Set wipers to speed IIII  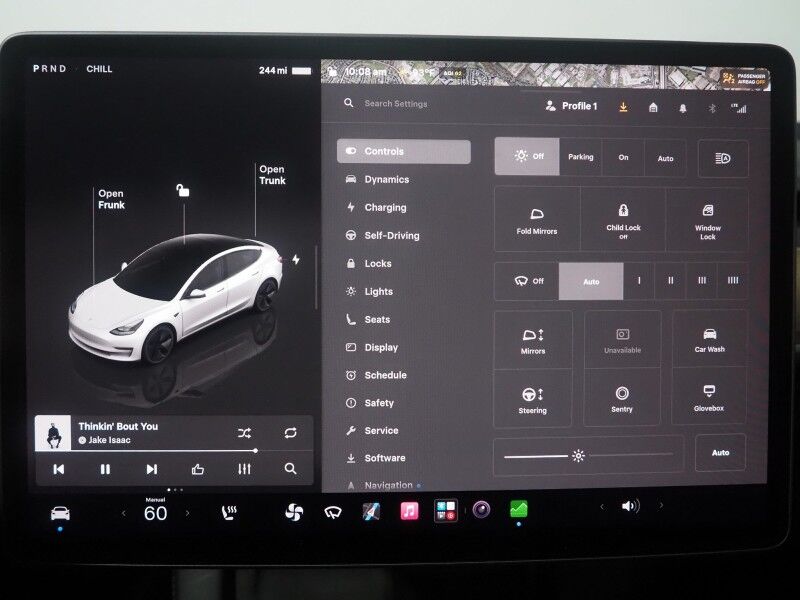[733, 280]
